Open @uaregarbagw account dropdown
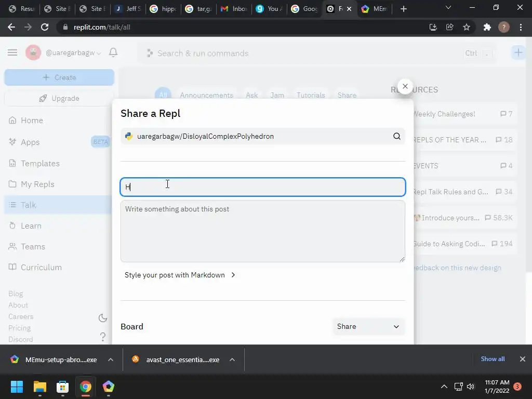Image resolution: width=532 pixels, height=399 pixels. click(x=73, y=53)
